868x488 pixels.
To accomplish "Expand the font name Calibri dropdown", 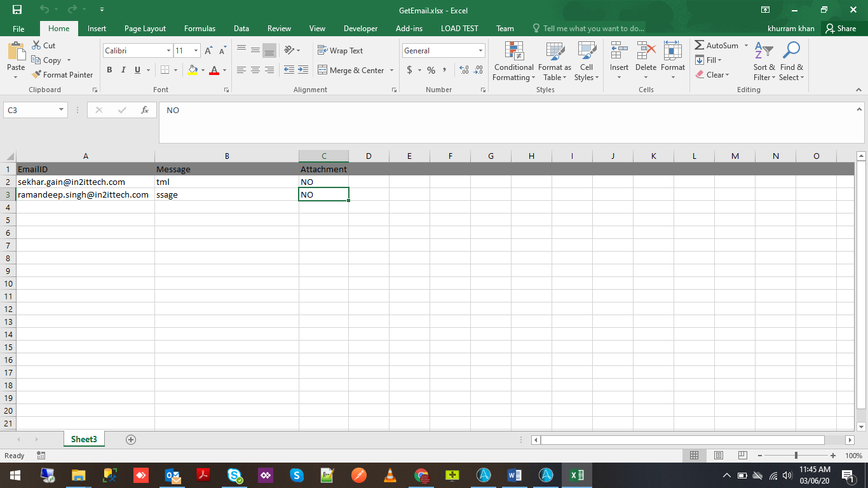I will click(168, 51).
